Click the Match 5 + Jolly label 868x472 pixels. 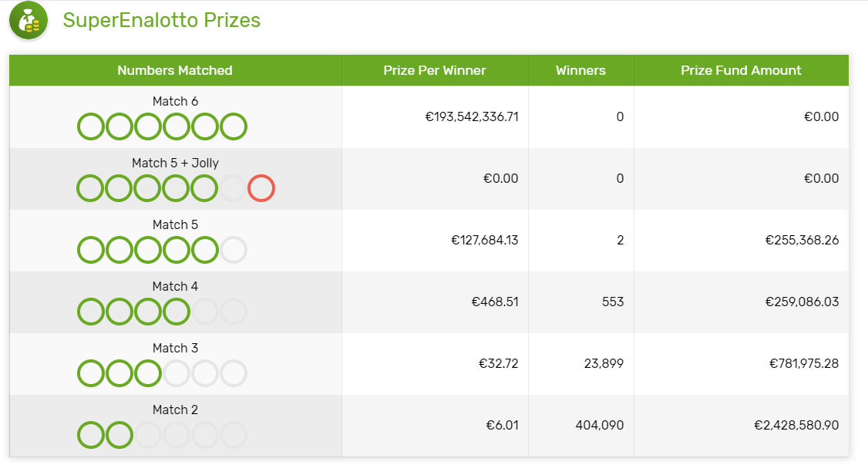pyautogui.click(x=176, y=163)
